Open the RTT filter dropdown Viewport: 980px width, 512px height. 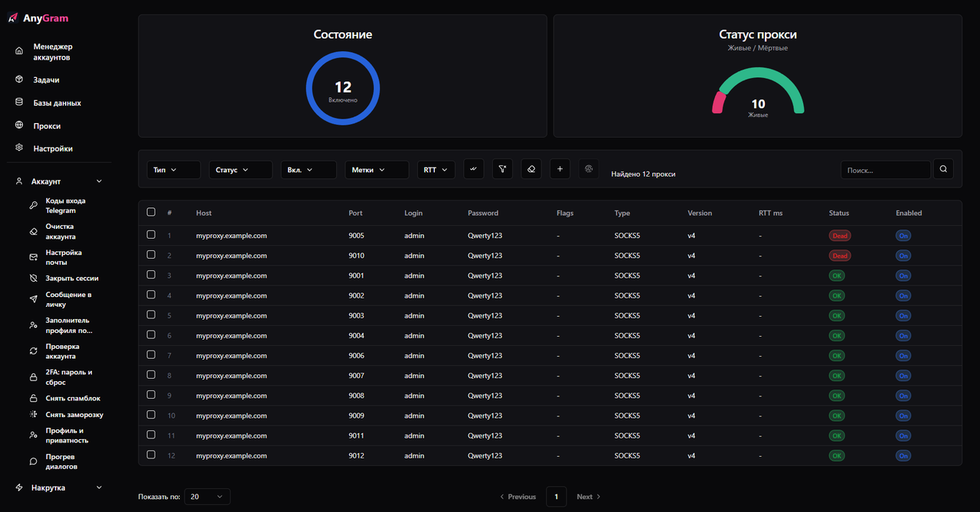[x=436, y=170]
